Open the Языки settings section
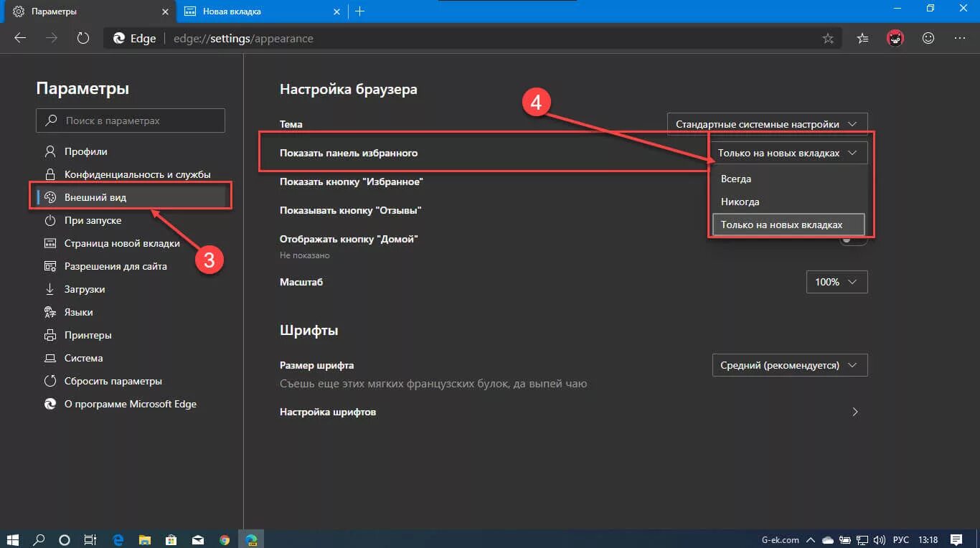The width and height of the screenshot is (980, 548). click(x=131, y=312)
